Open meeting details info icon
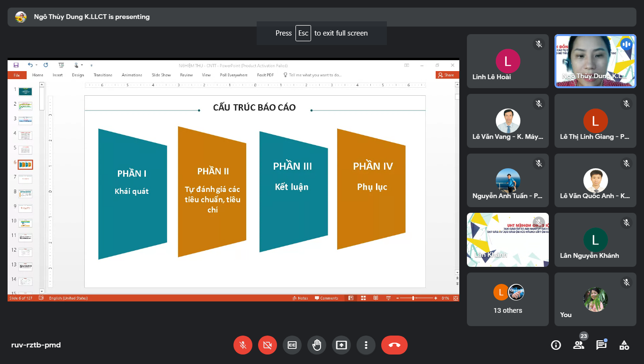Screen dimensions: 644x364 coord(556,345)
